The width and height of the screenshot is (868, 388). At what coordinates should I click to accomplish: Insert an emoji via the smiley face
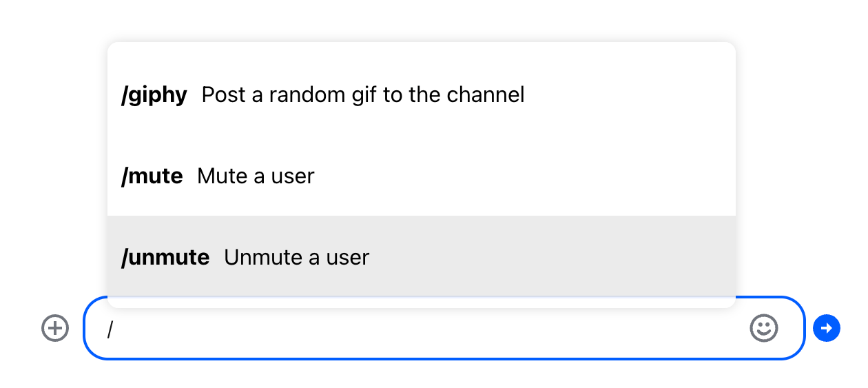(763, 328)
